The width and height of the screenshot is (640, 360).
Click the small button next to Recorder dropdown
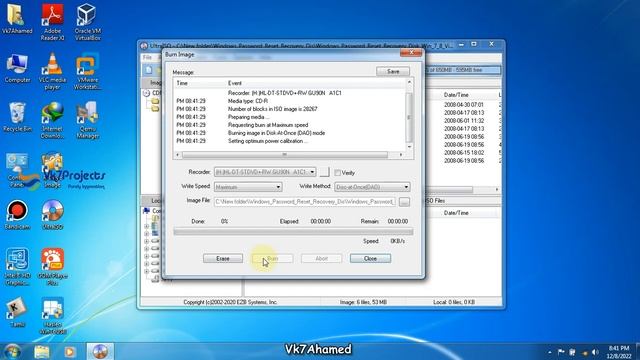[x=324, y=172]
